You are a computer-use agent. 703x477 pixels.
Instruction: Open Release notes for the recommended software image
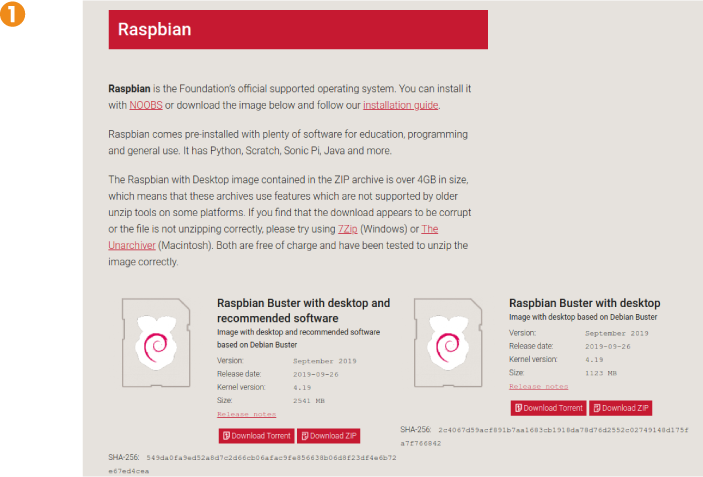[245, 413]
